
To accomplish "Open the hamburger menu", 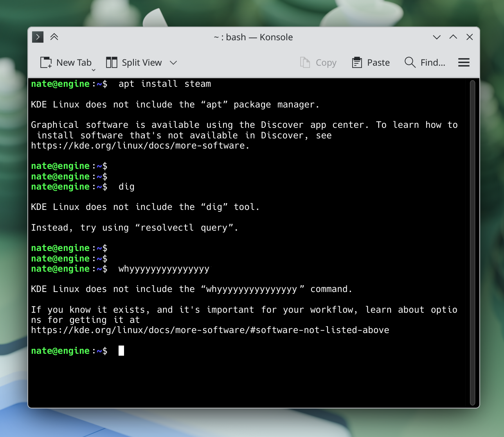I will 464,63.
